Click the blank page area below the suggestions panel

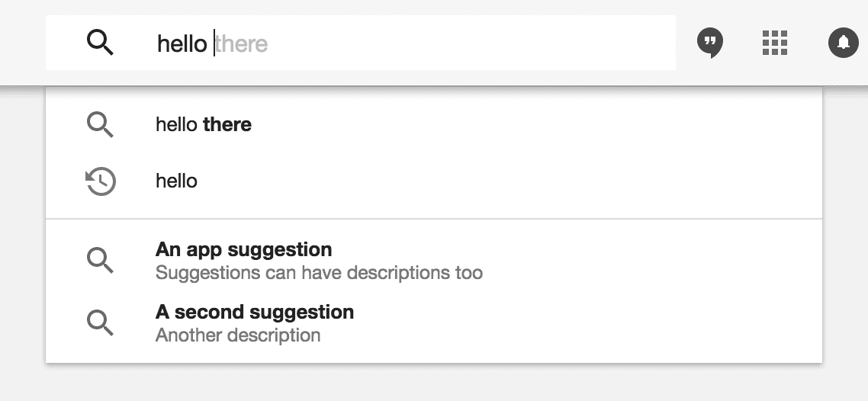coord(434,383)
